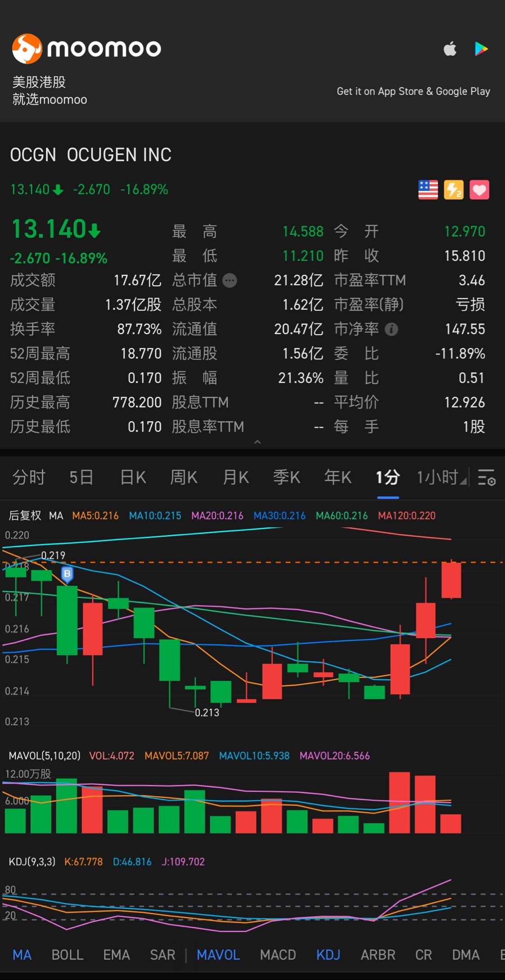The image size is (505, 980).
Task: Tap the MA60:0.216 legend value
Action: click(342, 516)
